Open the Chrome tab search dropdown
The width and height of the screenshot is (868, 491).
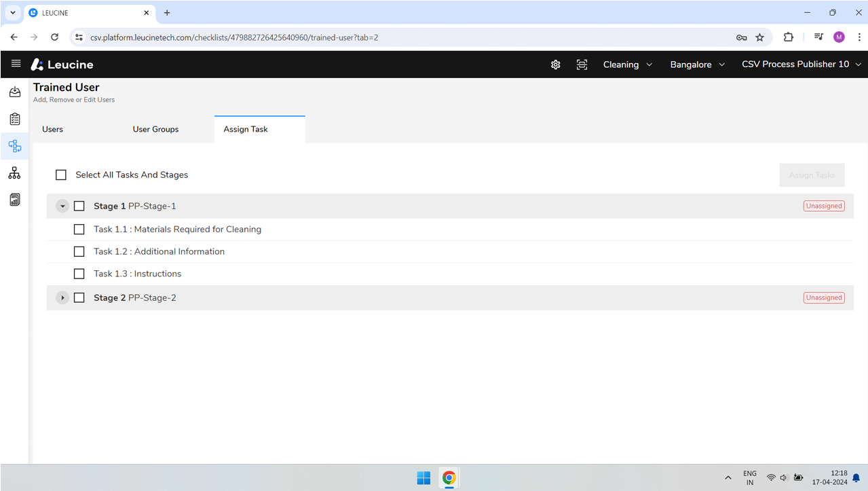point(13,13)
